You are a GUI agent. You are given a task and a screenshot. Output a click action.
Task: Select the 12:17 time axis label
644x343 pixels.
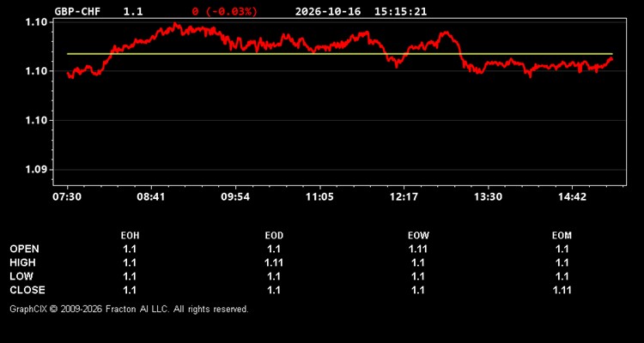point(404,196)
